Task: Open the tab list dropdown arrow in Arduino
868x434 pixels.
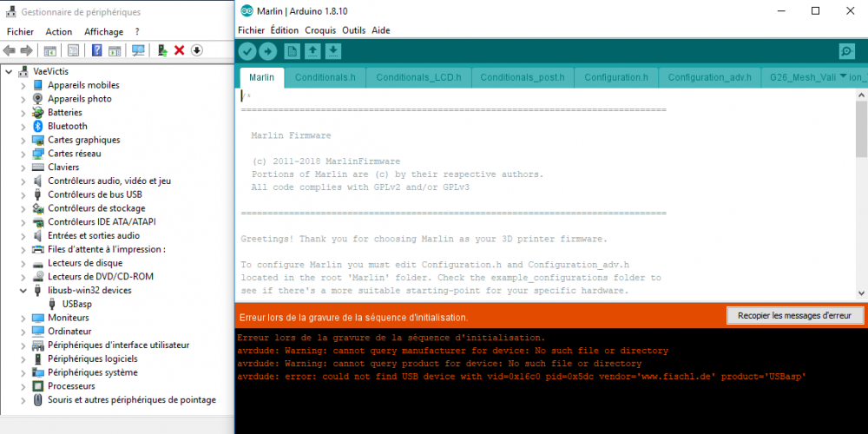Action: (843, 76)
